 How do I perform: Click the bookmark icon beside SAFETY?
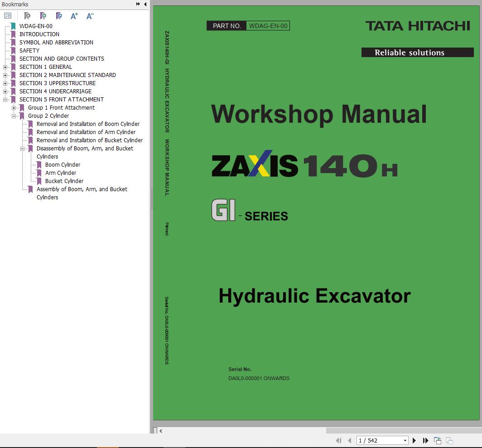point(13,51)
